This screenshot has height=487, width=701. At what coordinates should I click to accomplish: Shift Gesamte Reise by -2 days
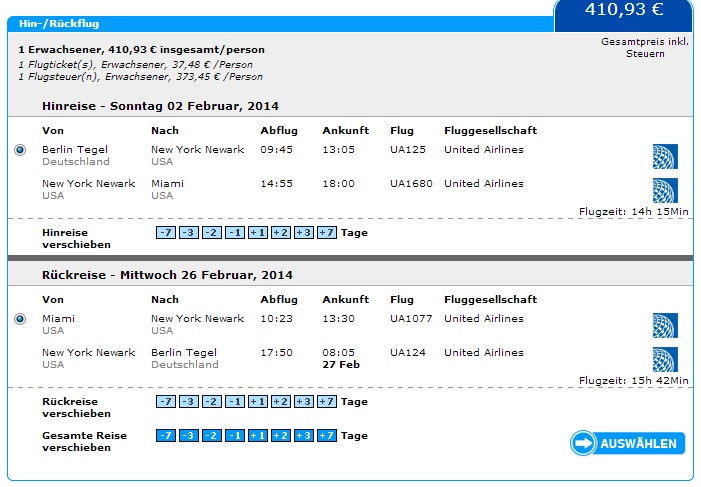click(x=212, y=436)
